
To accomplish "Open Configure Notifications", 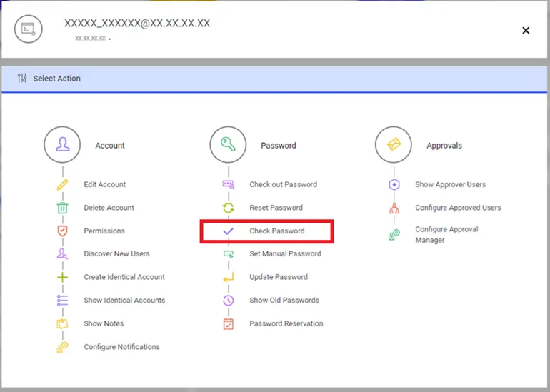I will 121,347.
